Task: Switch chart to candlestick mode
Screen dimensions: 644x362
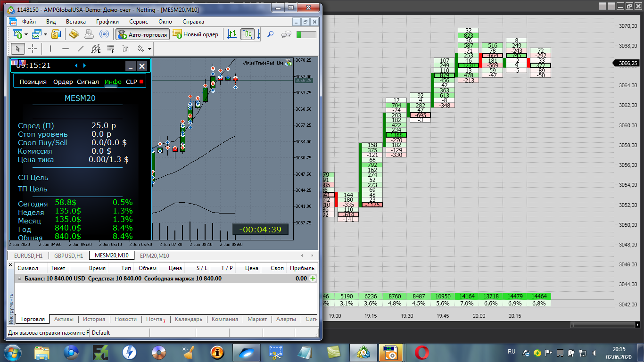Action: [x=248, y=34]
